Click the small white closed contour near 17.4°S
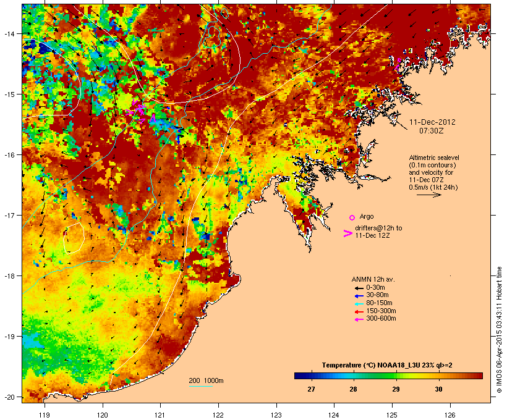Screen dimensions: 507x420 [x=74, y=238]
